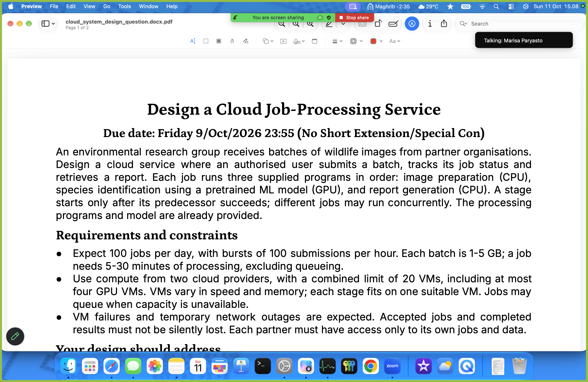Click the 29°C weather menu bar item
This screenshot has height=382, width=588.
click(428, 6)
